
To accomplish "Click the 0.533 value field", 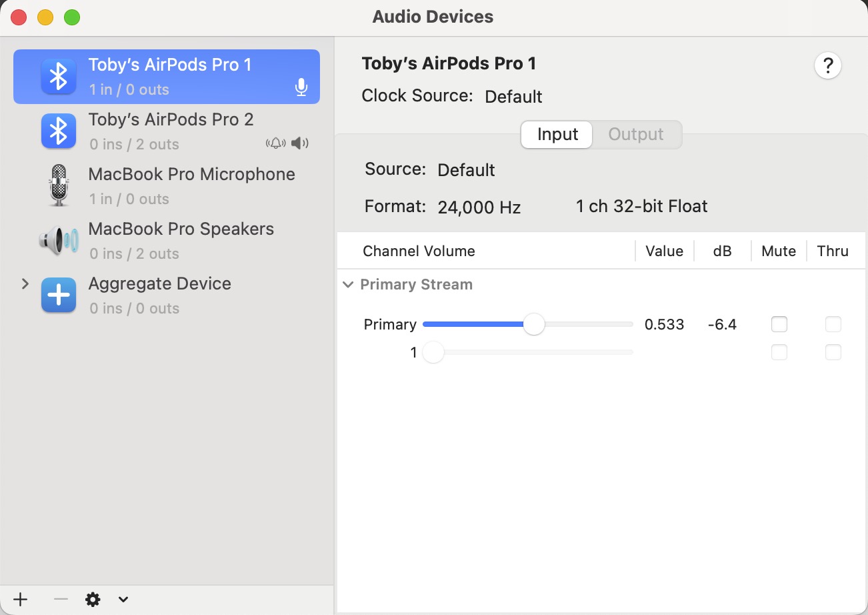I will [665, 325].
